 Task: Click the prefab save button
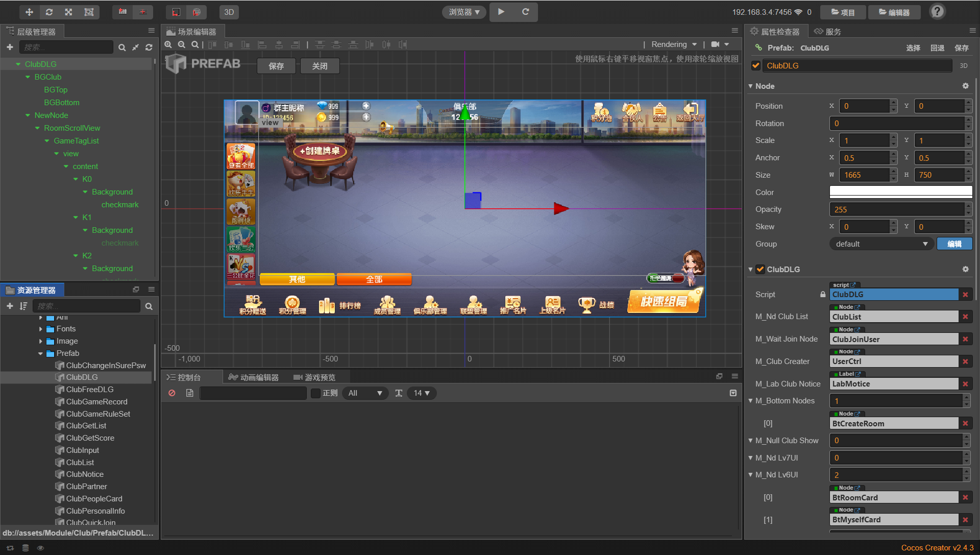pyautogui.click(x=276, y=66)
